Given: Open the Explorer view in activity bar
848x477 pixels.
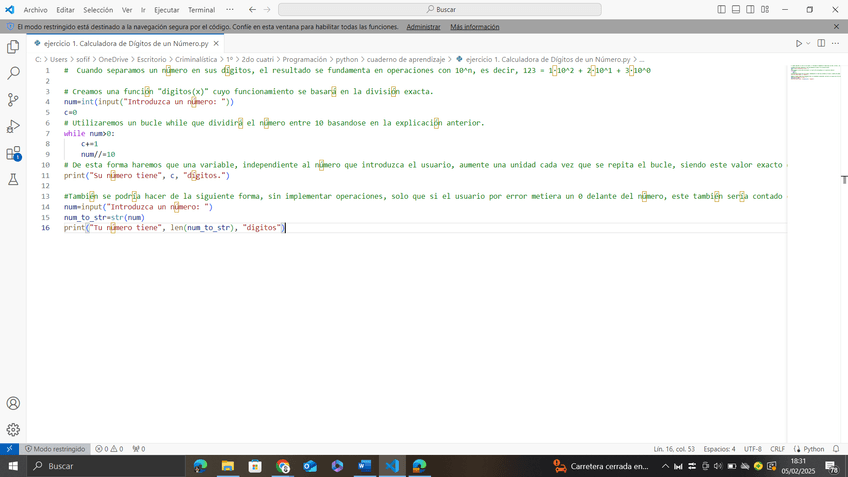Looking at the screenshot, I should point(13,46).
